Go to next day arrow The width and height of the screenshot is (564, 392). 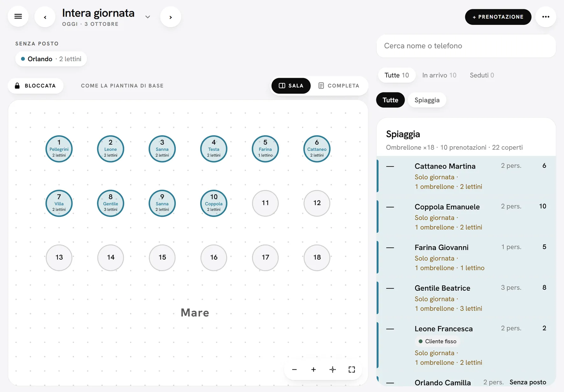point(171,17)
